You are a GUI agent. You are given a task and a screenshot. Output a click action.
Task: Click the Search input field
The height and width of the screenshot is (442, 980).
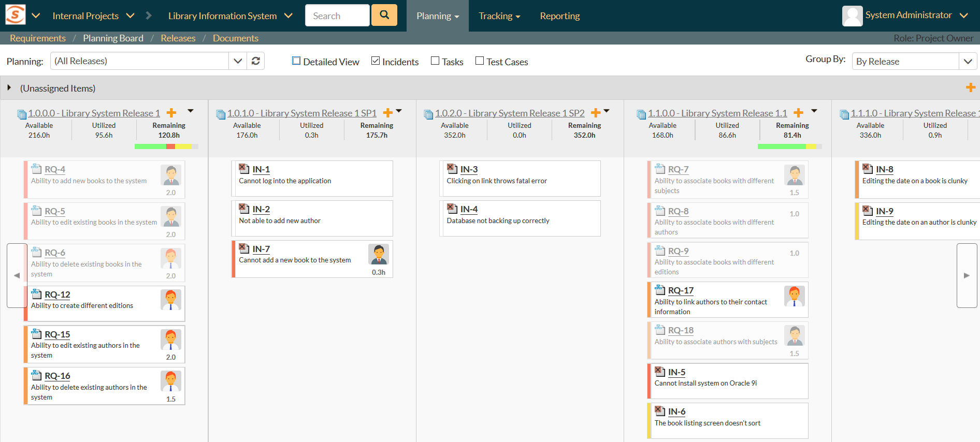point(337,16)
